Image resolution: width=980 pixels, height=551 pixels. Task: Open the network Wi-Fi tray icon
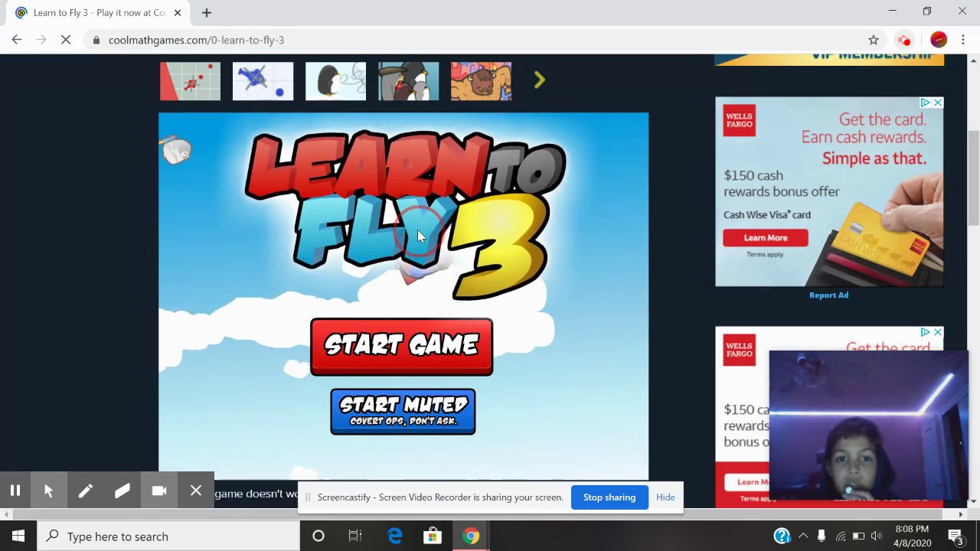(x=841, y=536)
